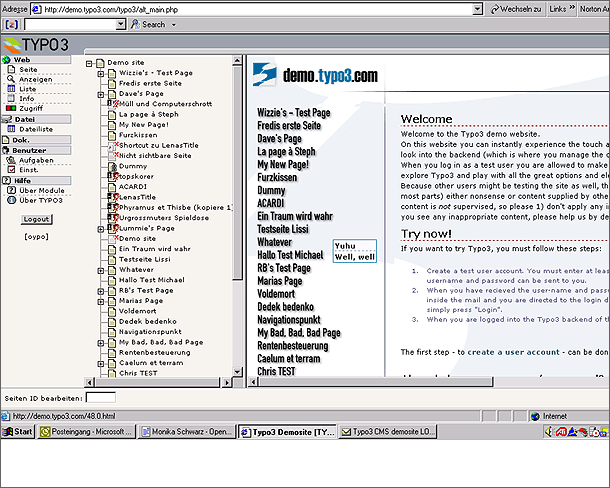Click the TYPO3 logo
610x488 pixels.
click(x=36, y=45)
